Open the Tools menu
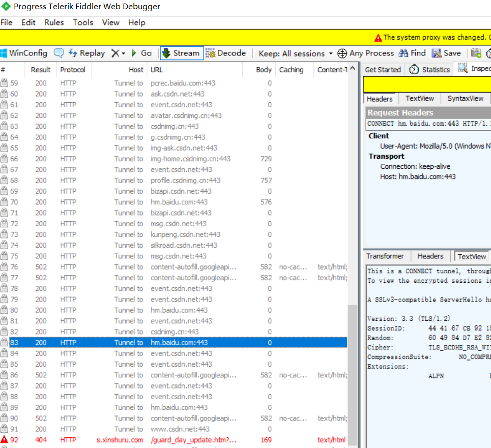Image resolution: width=491 pixels, height=448 pixels. (x=83, y=22)
